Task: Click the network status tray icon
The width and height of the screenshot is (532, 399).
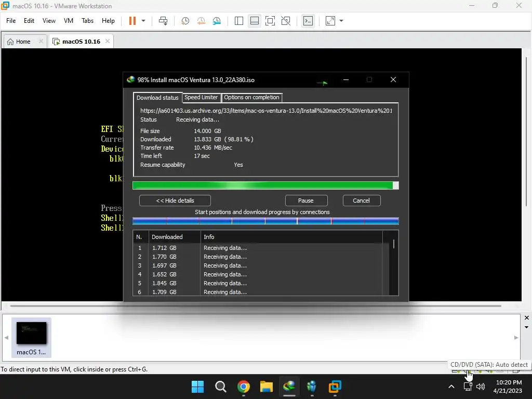Action: click(468, 387)
